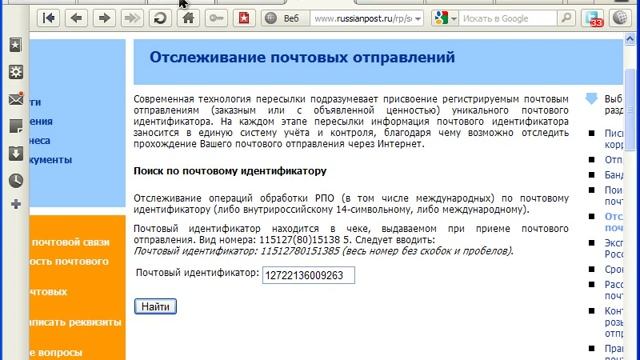This screenshot has width=640, height=360.
Task: Open the History clock panel in sidebar
Action: (x=16, y=180)
